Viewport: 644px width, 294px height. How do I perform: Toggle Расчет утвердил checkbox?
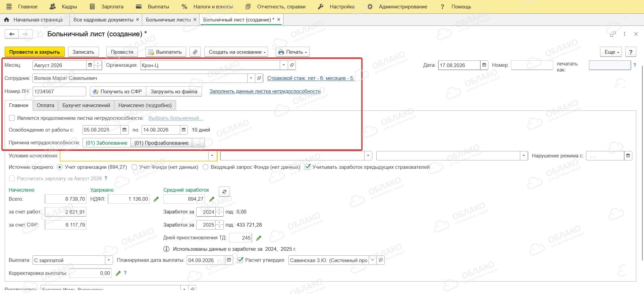[x=240, y=260]
